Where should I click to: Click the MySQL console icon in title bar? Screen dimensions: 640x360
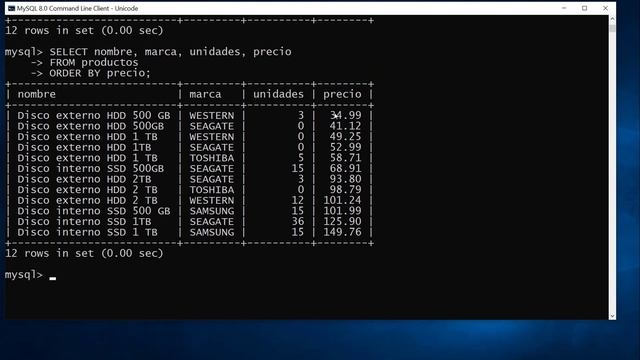click(11, 8)
